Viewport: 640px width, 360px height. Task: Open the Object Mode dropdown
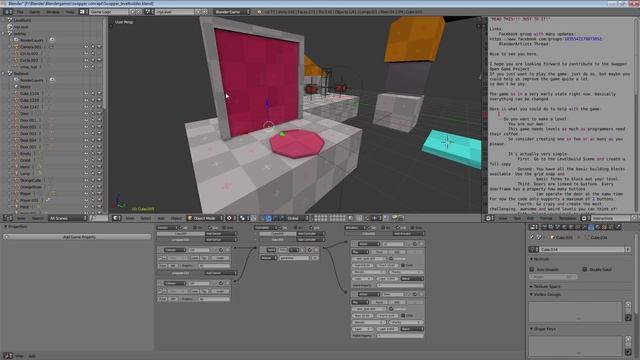(x=205, y=218)
